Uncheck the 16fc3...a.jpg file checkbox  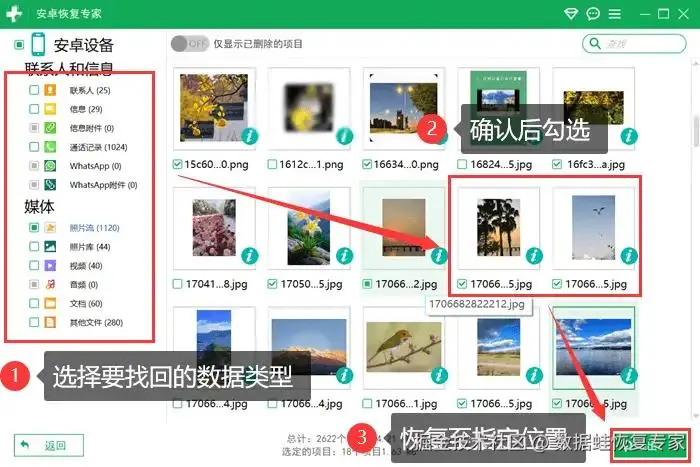(557, 164)
